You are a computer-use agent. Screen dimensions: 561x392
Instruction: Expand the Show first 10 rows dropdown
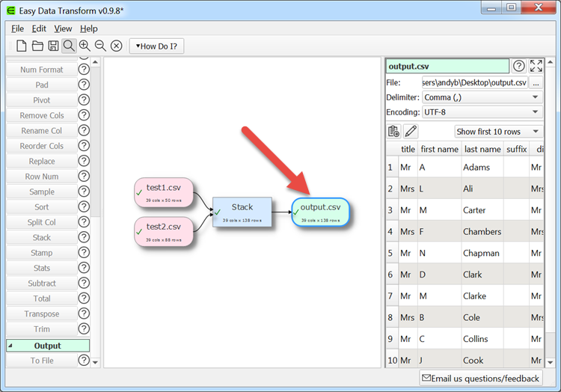(497, 132)
